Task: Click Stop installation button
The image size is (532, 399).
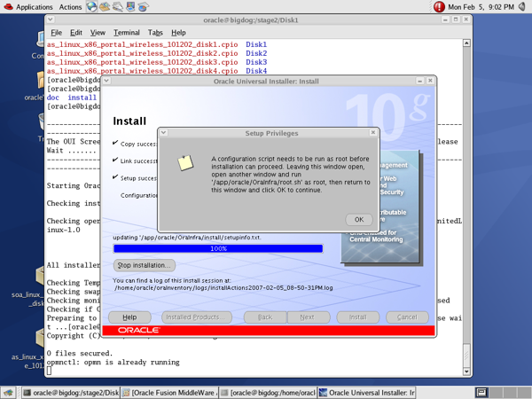Action: (145, 265)
